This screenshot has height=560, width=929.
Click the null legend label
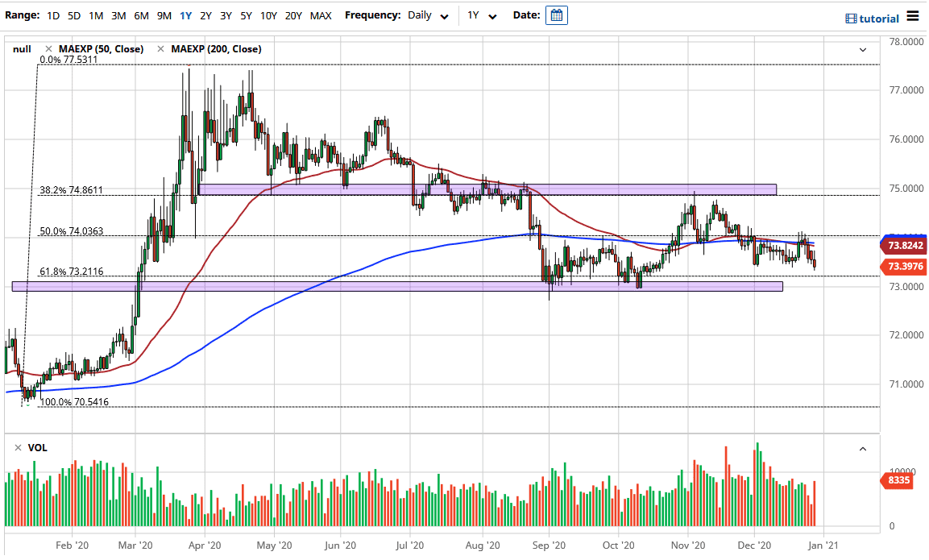21,49
